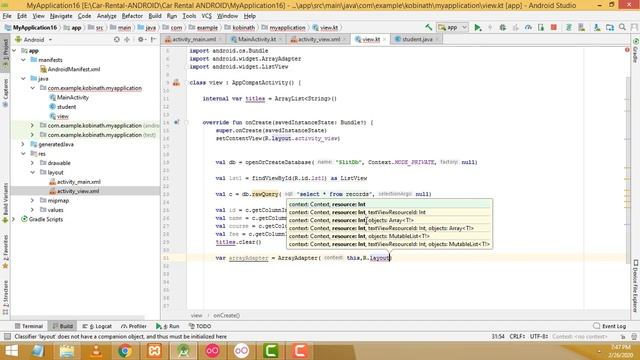The height and width of the screenshot is (360, 640).
Task: Open Build Variants side panel
Action: (x=5, y=203)
